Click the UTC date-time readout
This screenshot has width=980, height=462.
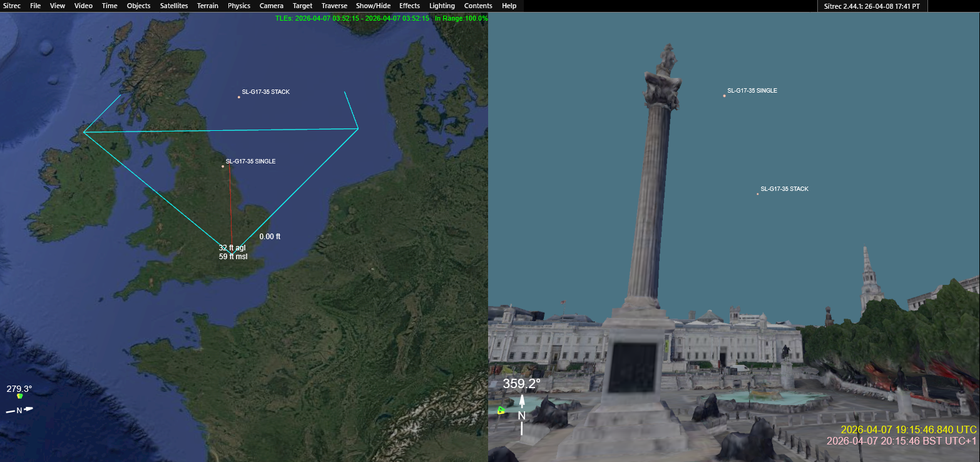(908, 429)
